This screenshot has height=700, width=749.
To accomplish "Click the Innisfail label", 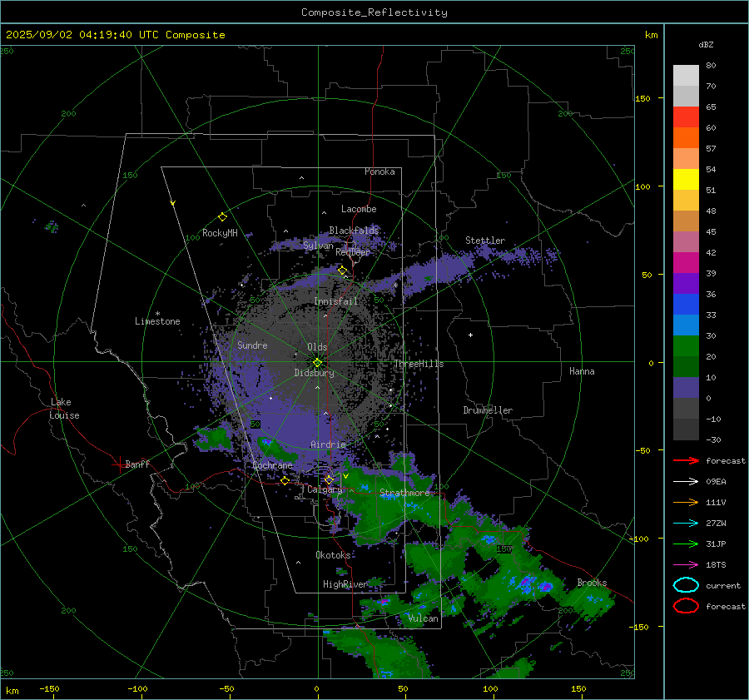I will [336, 301].
